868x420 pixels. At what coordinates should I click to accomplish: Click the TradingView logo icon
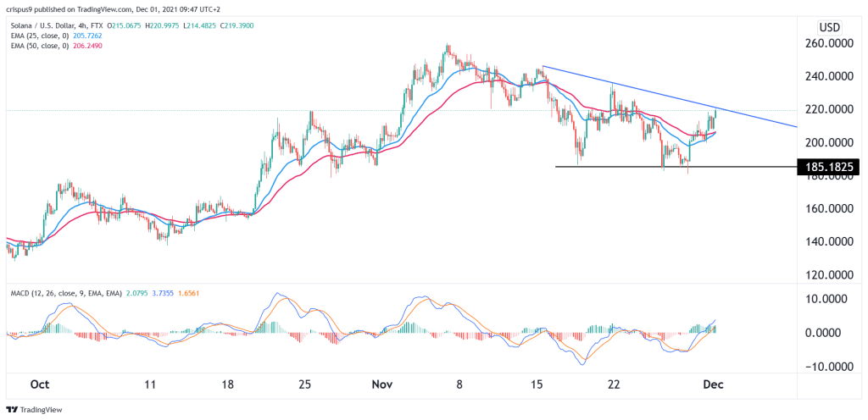(x=12, y=410)
